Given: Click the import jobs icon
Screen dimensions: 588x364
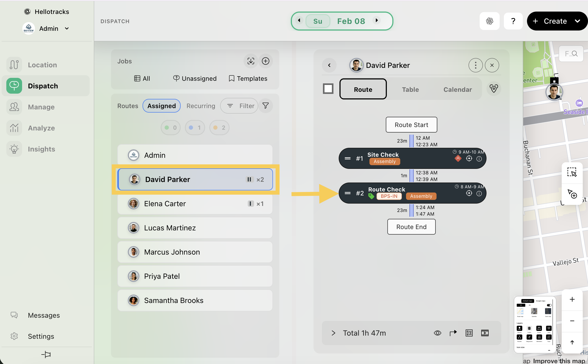Looking at the screenshot, I should pyautogui.click(x=251, y=61).
